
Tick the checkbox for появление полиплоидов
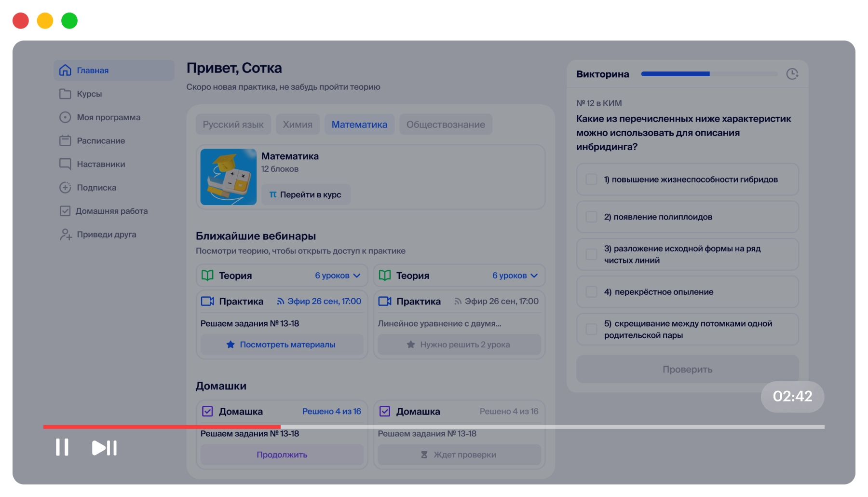coord(591,217)
